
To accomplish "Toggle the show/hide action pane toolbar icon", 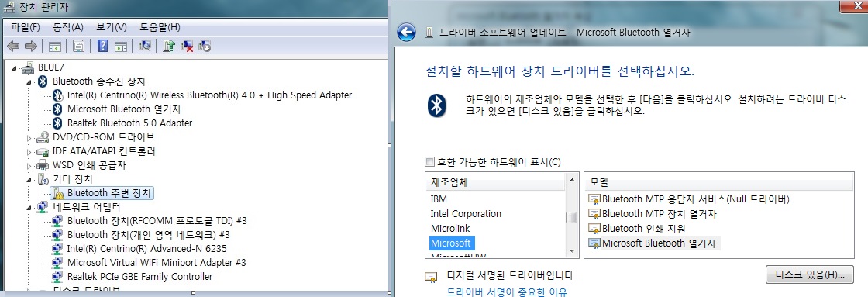I will click(x=121, y=46).
